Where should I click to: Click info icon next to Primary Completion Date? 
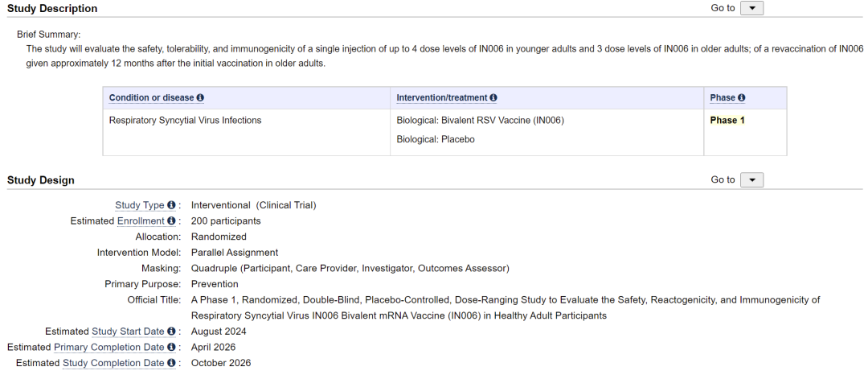pyautogui.click(x=171, y=348)
